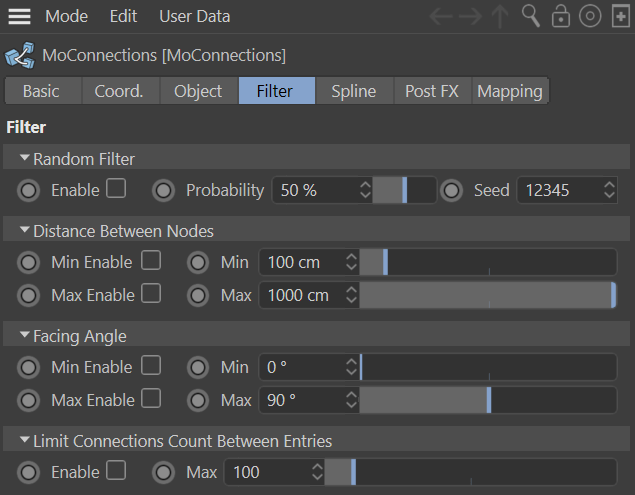Collapse the Random Filter section
The height and width of the screenshot is (495, 635).
[x=24, y=159]
